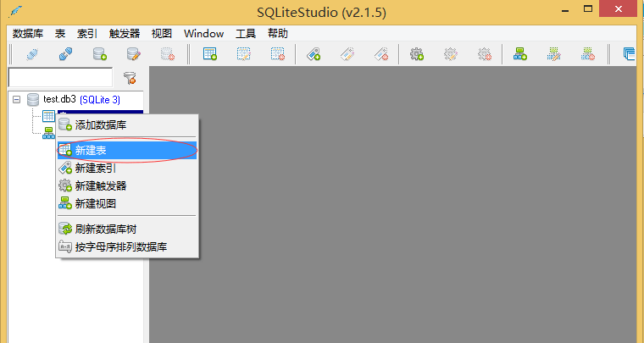This screenshot has width=644, height=343.
Task: Click the toolbar New trigger gear icon
Action: pyautogui.click(x=417, y=54)
